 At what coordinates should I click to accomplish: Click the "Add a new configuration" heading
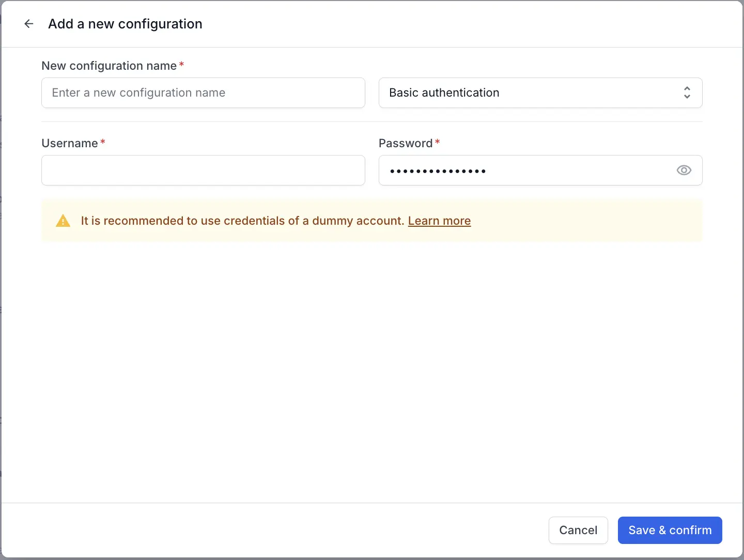[x=125, y=24]
